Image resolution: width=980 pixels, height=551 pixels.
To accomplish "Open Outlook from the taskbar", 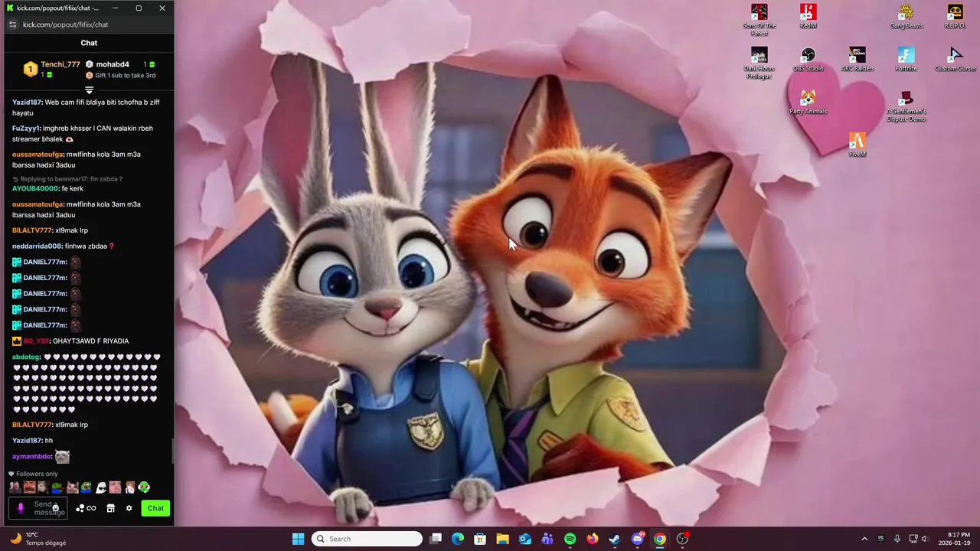I will pyautogui.click(x=525, y=539).
